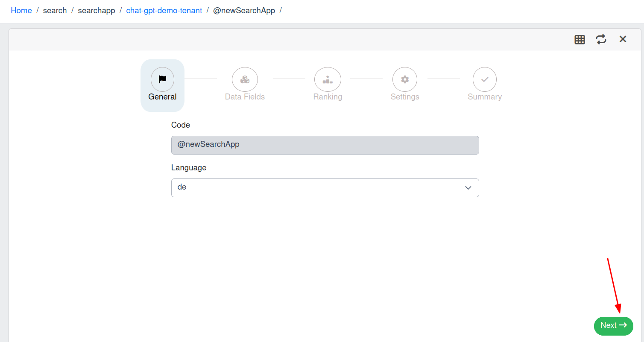Image resolution: width=644 pixels, height=342 pixels.
Task: Click the Ranking step label
Action: [328, 97]
